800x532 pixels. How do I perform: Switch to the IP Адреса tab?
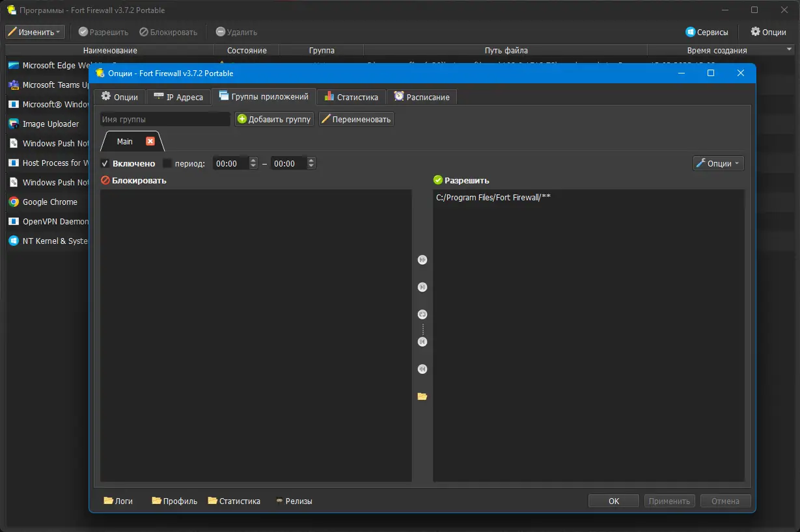pos(178,97)
